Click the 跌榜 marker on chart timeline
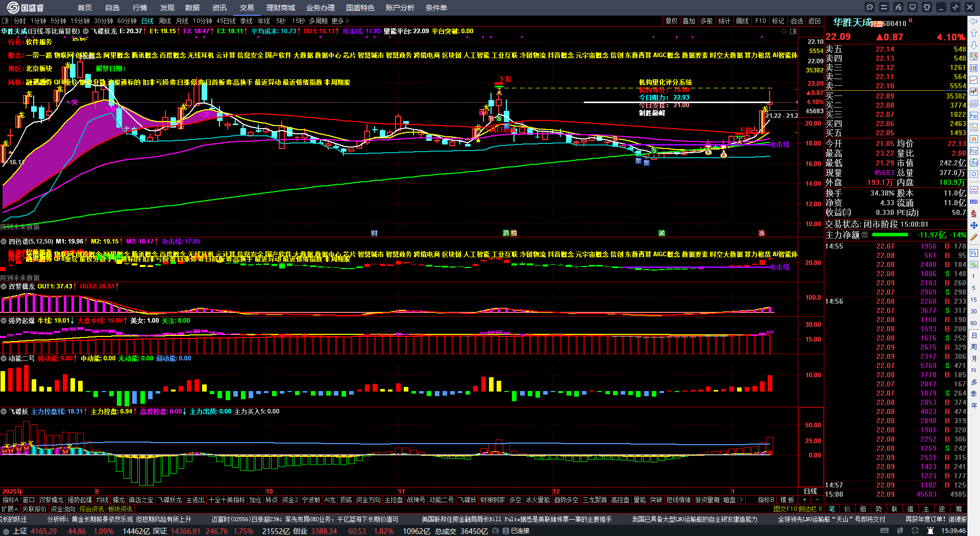The width and height of the screenshot is (980, 536). (510, 233)
